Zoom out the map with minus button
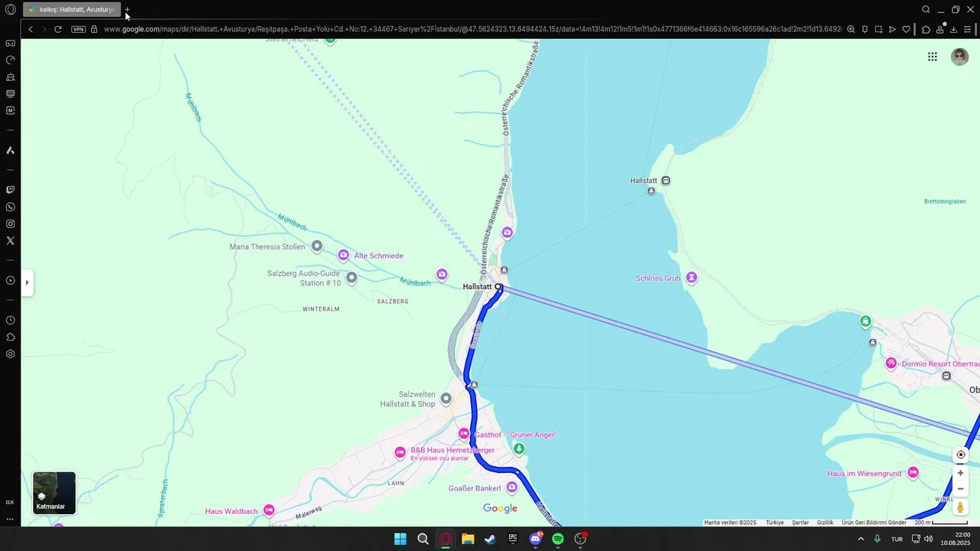Image resolution: width=980 pixels, height=551 pixels. click(x=960, y=489)
